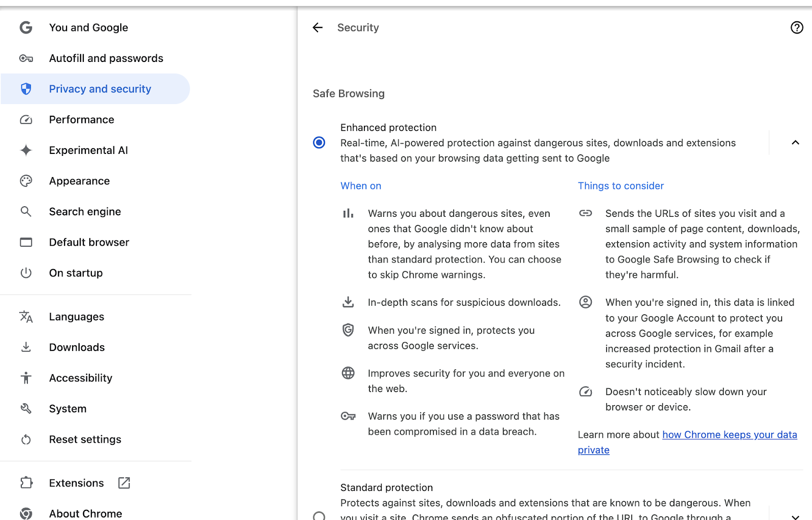Click the Enhanced protection title text

388,127
